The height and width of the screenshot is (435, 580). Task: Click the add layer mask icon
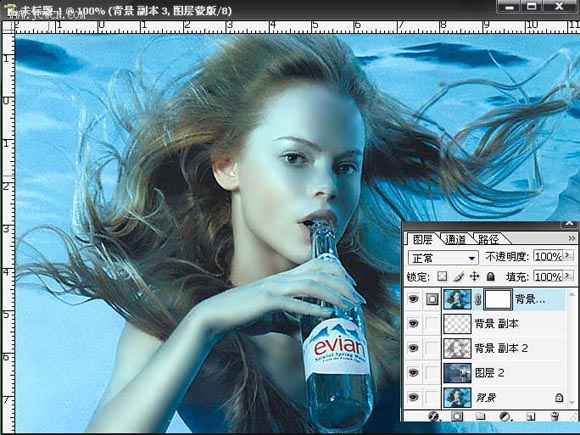[457, 417]
